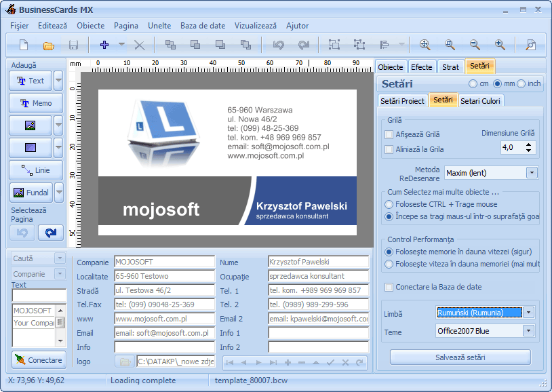Increase Dimensiune Grilă with the up arrow
This screenshot has height=392, width=552.
point(528,144)
